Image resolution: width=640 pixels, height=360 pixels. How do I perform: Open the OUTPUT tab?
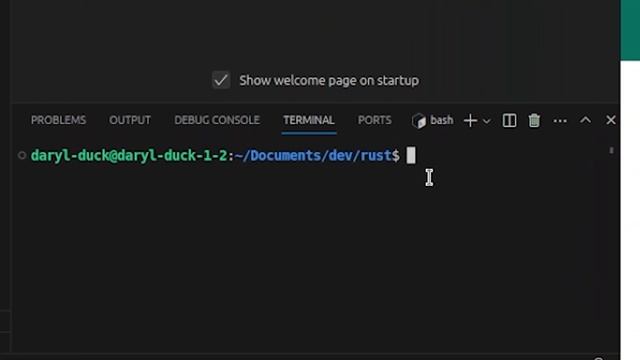130,120
